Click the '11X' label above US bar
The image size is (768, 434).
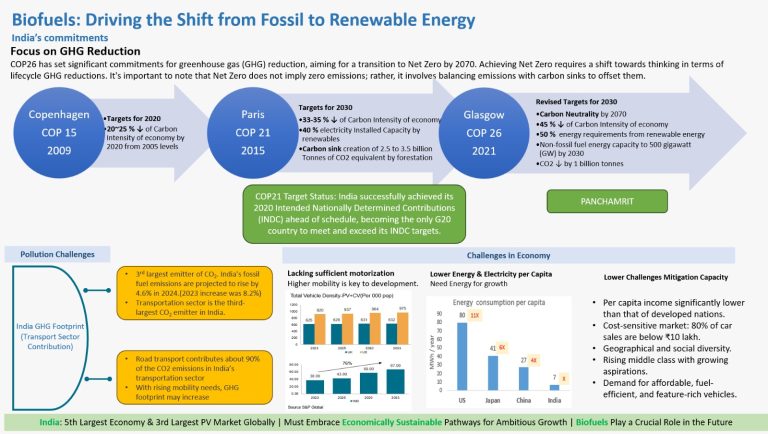pyautogui.click(x=475, y=315)
